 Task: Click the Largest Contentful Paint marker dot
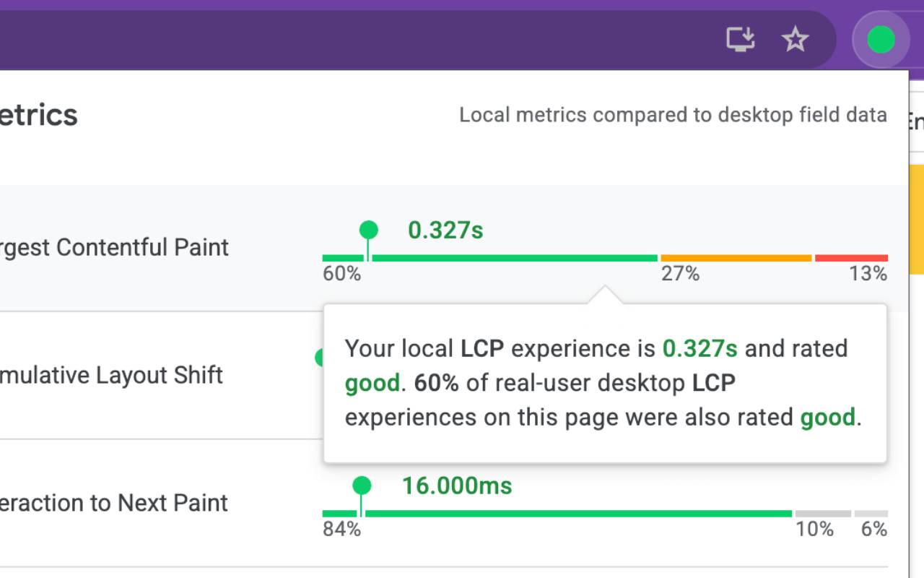point(368,230)
